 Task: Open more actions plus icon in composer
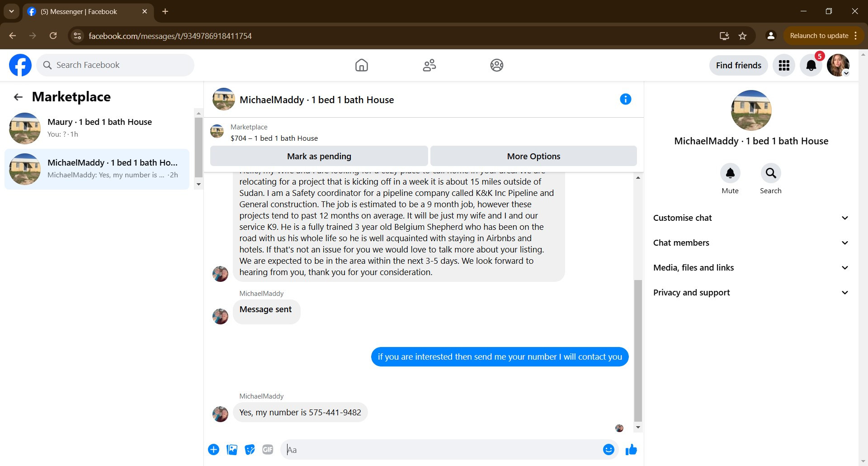214,450
